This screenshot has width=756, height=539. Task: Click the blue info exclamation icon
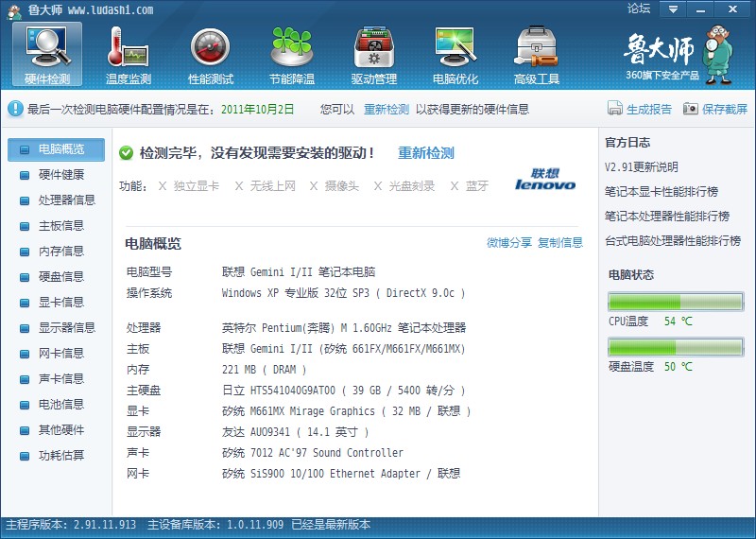point(15,109)
